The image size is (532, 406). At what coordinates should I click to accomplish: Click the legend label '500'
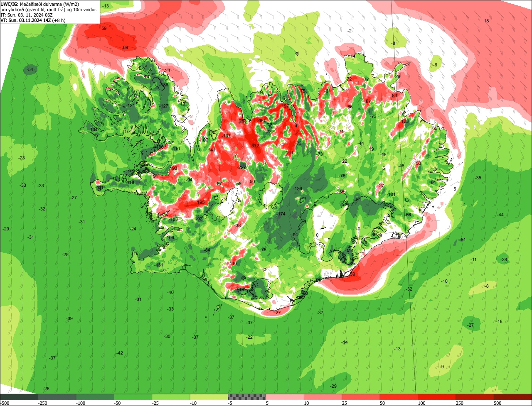point(498,403)
